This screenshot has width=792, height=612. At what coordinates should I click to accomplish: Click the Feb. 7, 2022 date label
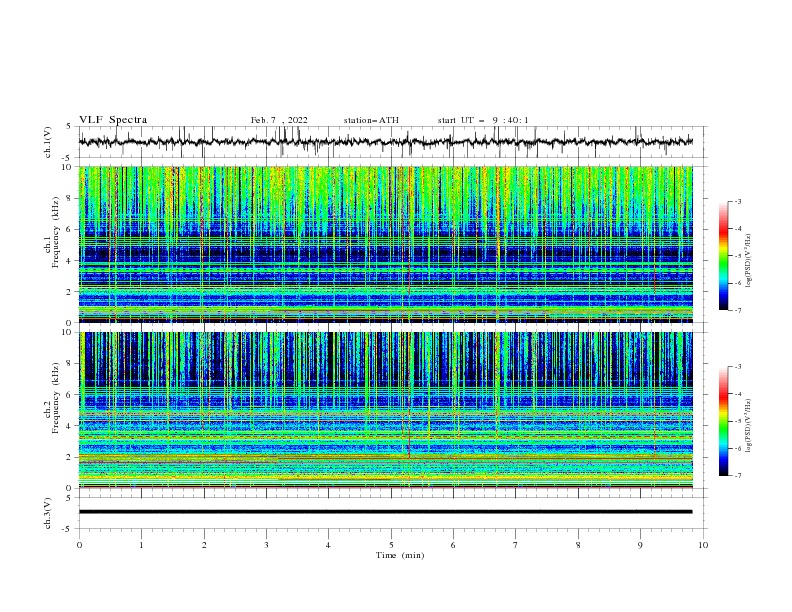279,120
